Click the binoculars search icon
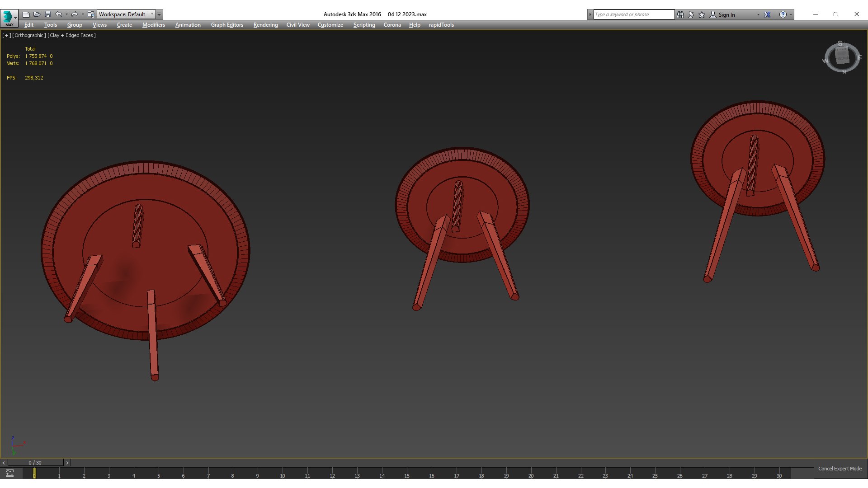868x488 pixels. pos(680,14)
